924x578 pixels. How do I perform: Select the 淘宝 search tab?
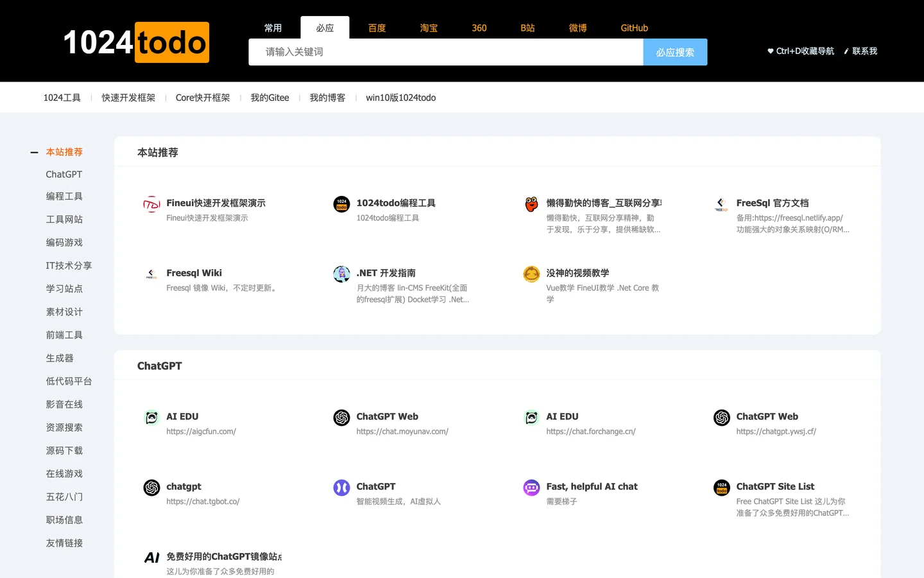pyautogui.click(x=429, y=28)
